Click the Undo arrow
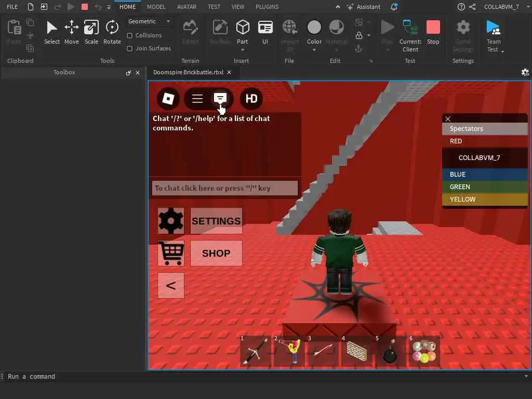The width and height of the screenshot is (532, 399). click(98, 7)
